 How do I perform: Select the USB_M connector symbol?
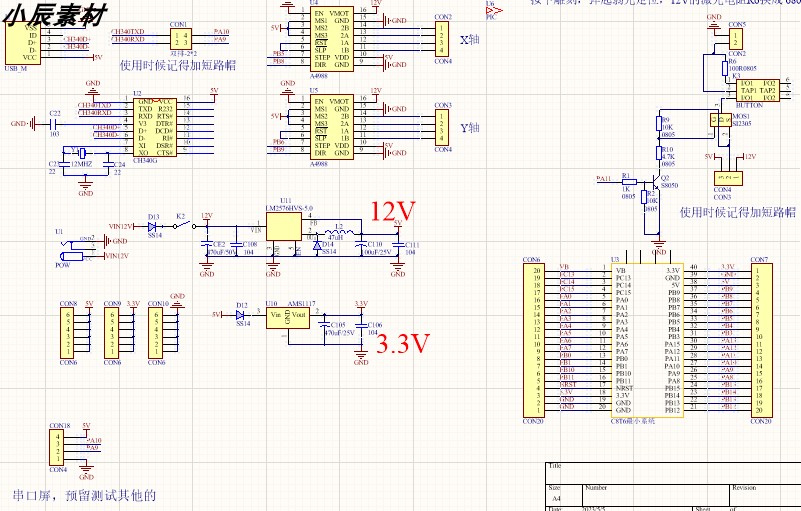coord(22,43)
